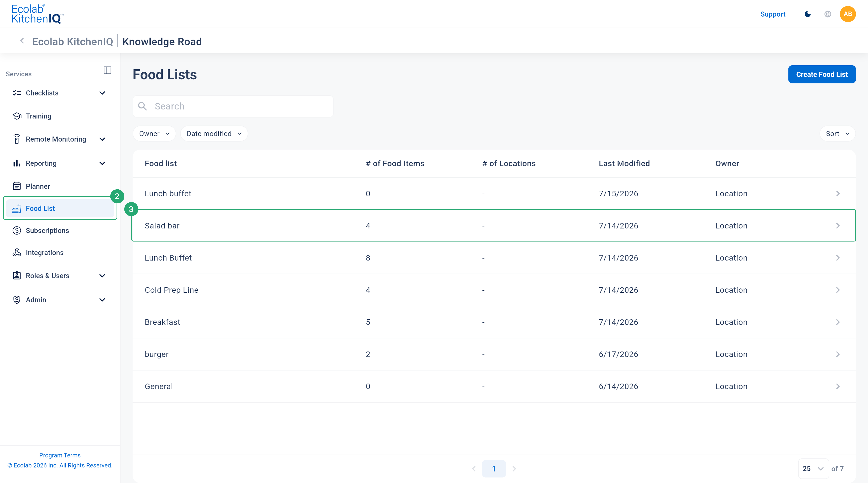Open Planner in the sidebar
This screenshot has width=868, height=483.
point(60,186)
